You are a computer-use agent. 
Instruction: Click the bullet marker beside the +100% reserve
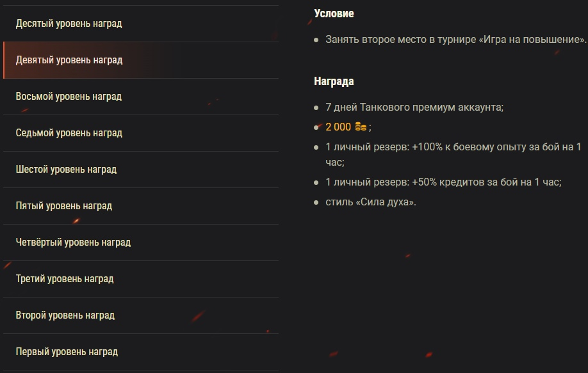[315, 149]
